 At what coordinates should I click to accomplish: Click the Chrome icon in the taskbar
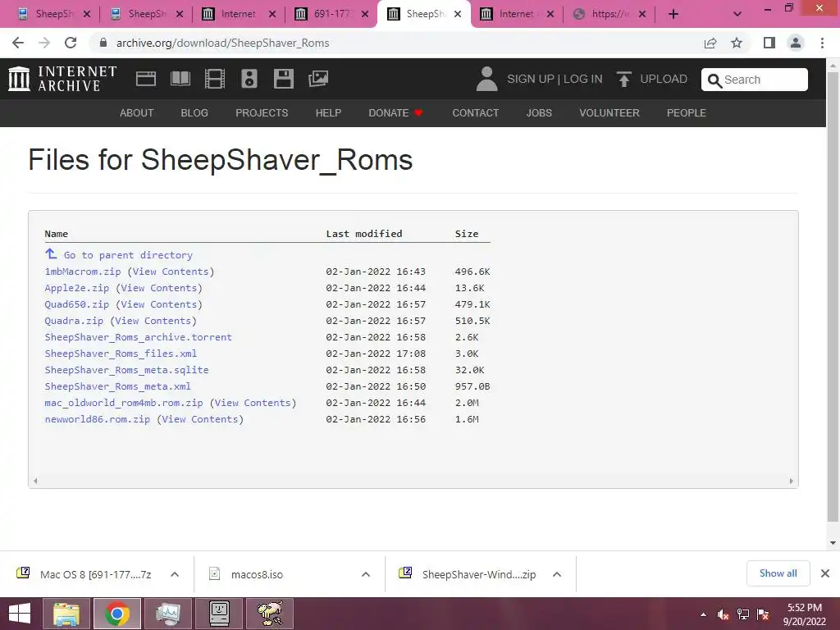(x=116, y=614)
